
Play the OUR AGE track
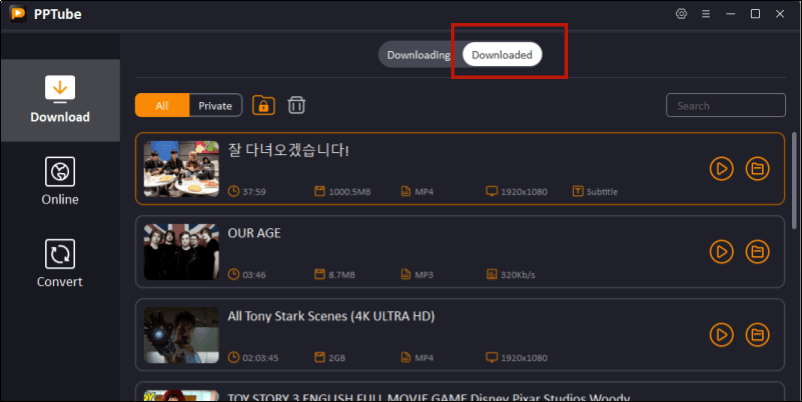(721, 250)
